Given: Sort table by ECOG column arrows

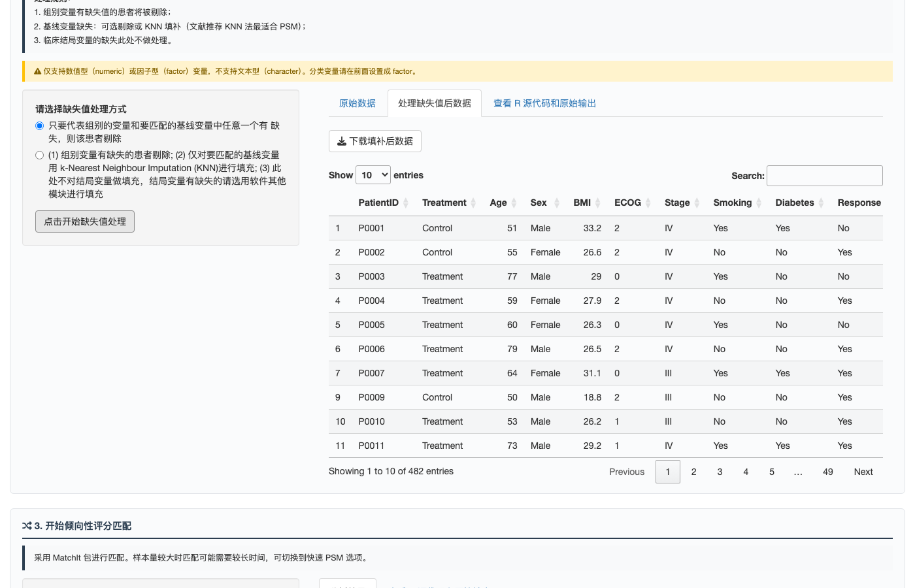Looking at the screenshot, I should tap(648, 203).
